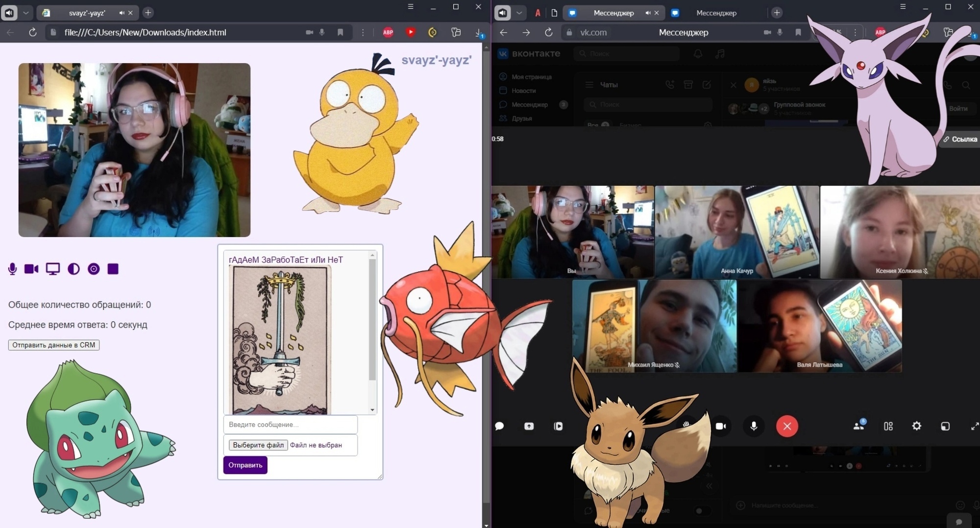Close the яйзь chat with X
980x528 pixels.
click(x=733, y=85)
